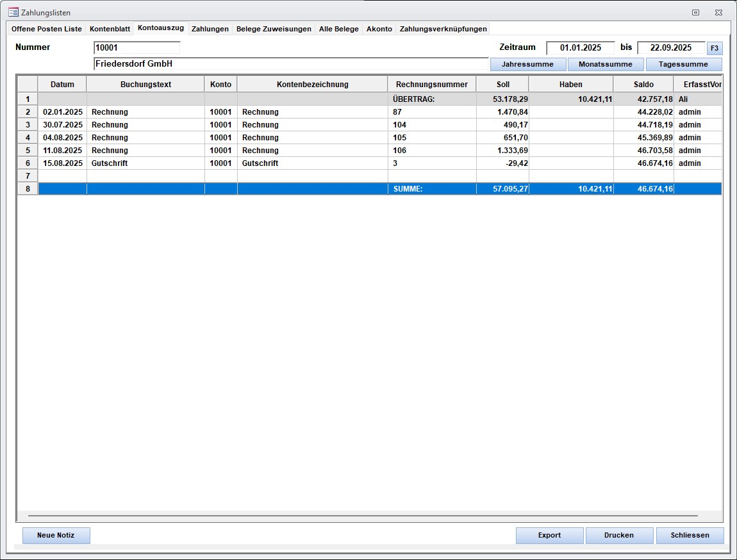This screenshot has width=737, height=560.
Task: Click the Zahlungslisten window title icon
Action: (13, 12)
